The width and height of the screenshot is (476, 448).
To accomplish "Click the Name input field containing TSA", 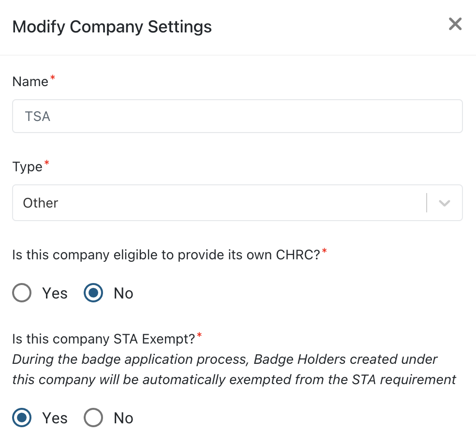I will point(238,116).
